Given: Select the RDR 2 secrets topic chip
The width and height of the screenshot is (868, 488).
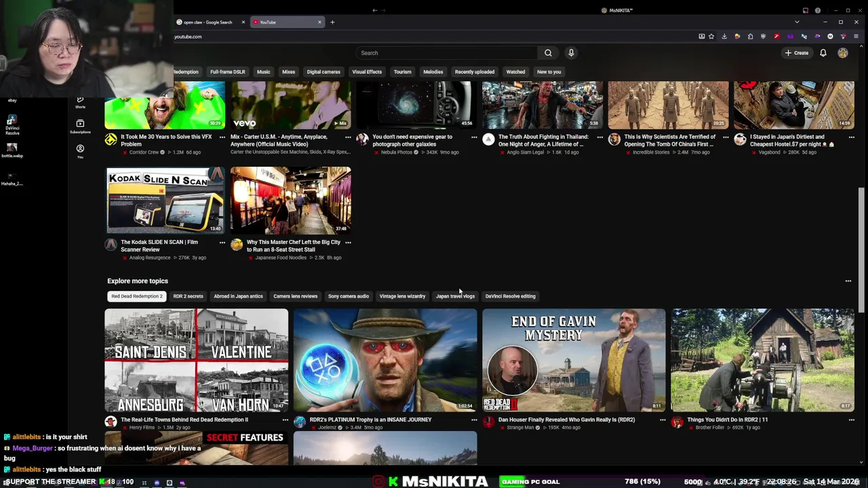Looking at the screenshot, I should pos(188,296).
